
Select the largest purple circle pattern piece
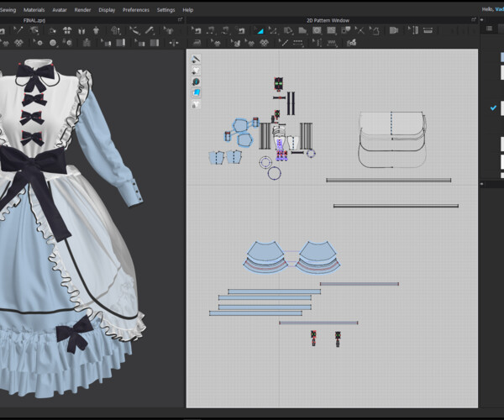click(274, 173)
